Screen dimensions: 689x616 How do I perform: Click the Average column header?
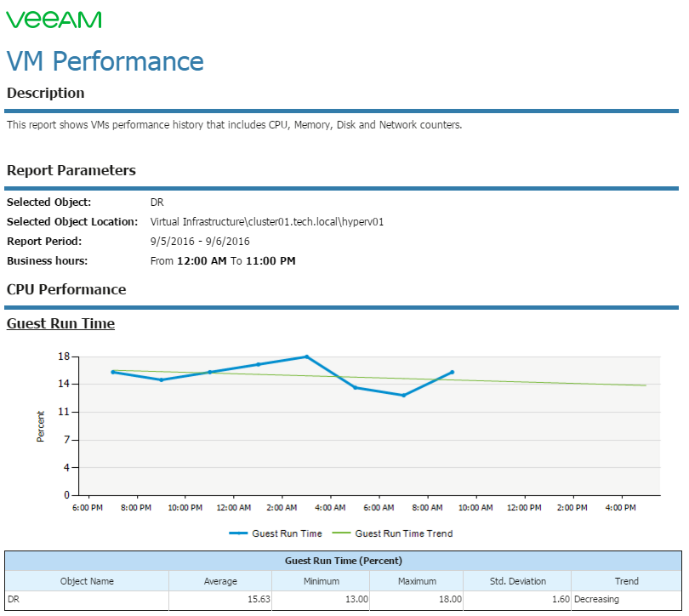coord(220,581)
